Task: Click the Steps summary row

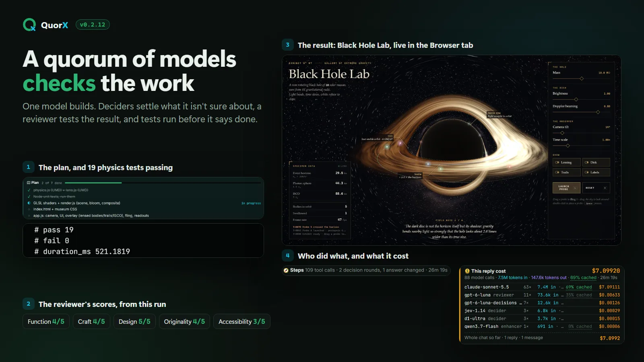Action: 366,270
